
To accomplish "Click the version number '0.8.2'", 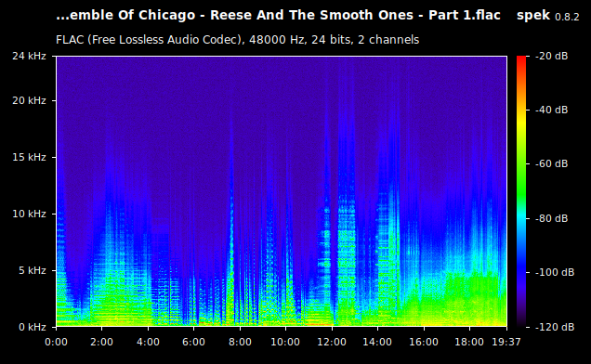I will click(x=567, y=17).
